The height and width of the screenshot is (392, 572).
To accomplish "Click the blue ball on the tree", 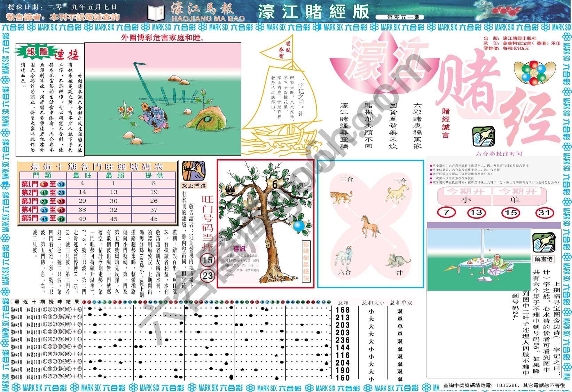I will (x=298, y=226).
